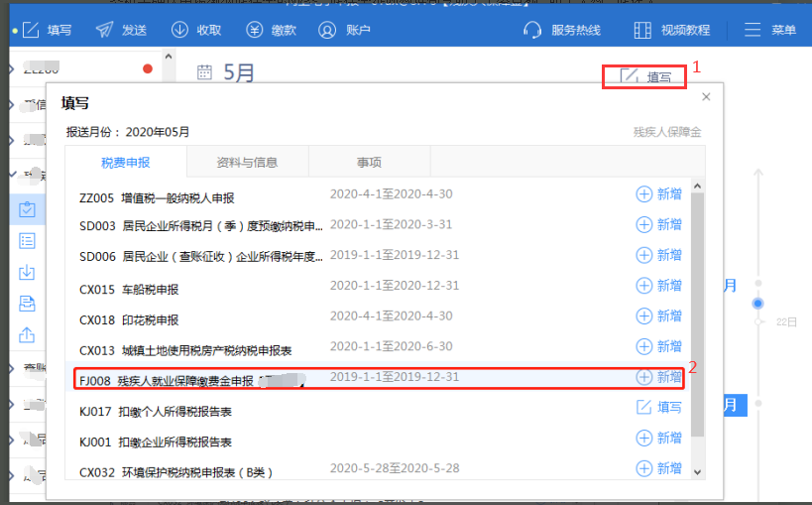Click 新增 for ZZ005 增值税一般纳税人申报
Viewport: 812px width, 505px height.
pyautogui.click(x=658, y=194)
